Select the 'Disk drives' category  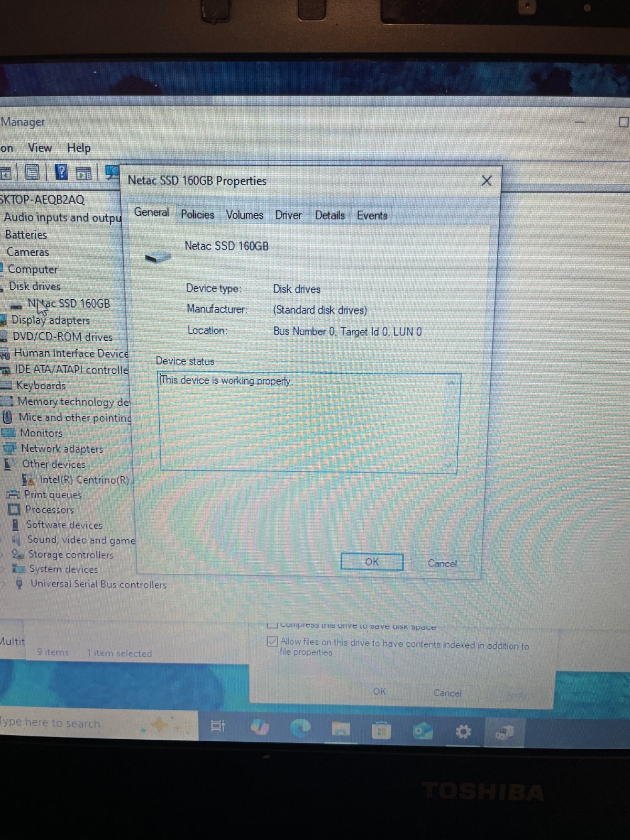(35, 287)
